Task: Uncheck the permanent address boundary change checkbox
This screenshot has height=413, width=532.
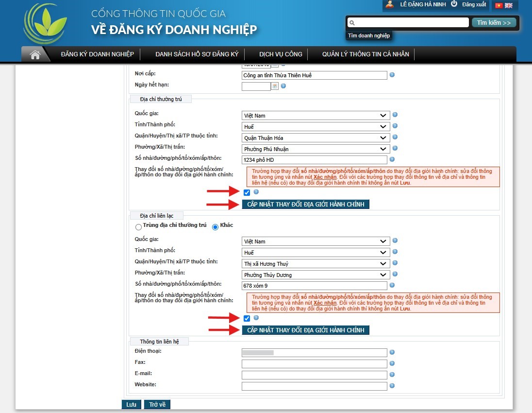Action: [x=247, y=192]
